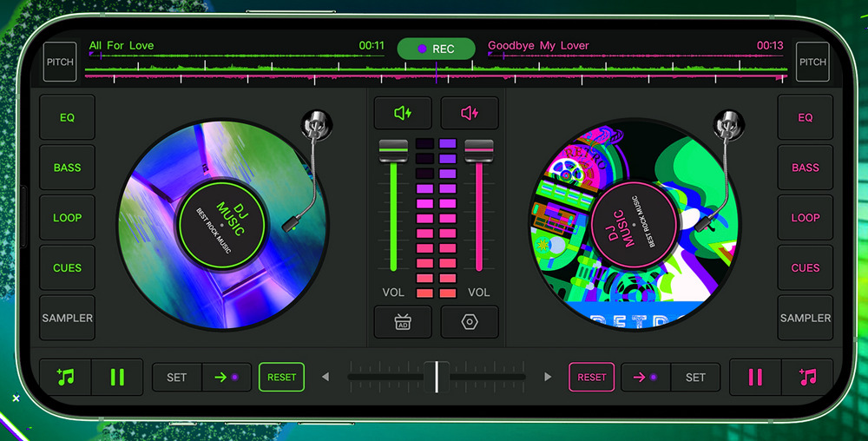Screen dimensions: 868x441
Task: Open the pink EQ panel on right deck
Action: [x=805, y=117]
